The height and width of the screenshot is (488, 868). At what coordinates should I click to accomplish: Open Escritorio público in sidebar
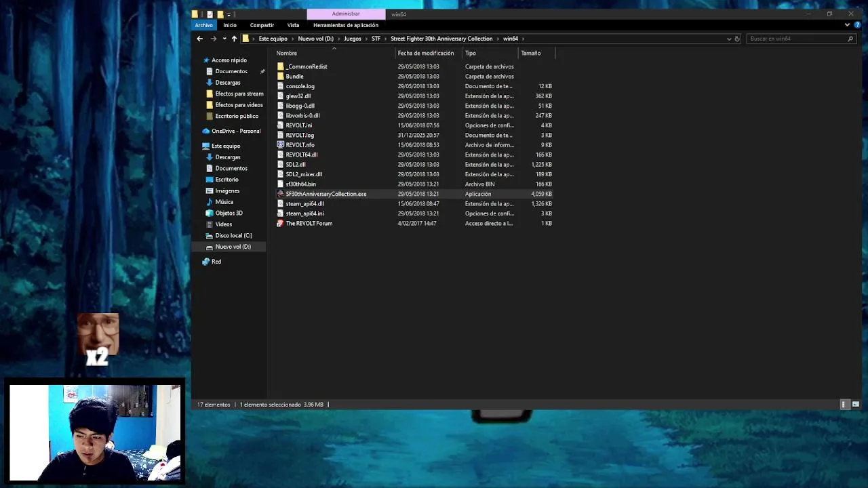tap(237, 116)
